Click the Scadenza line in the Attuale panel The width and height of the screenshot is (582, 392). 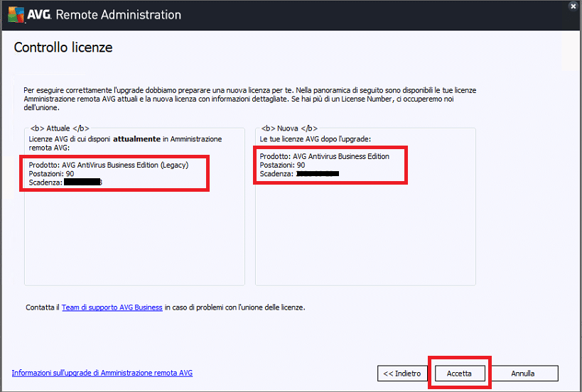point(65,183)
